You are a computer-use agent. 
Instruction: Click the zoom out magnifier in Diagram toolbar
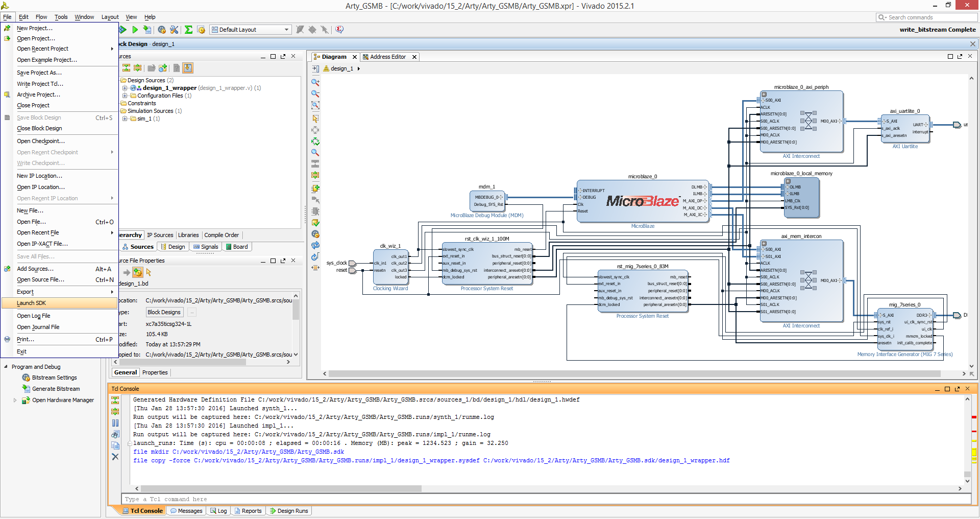click(315, 93)
